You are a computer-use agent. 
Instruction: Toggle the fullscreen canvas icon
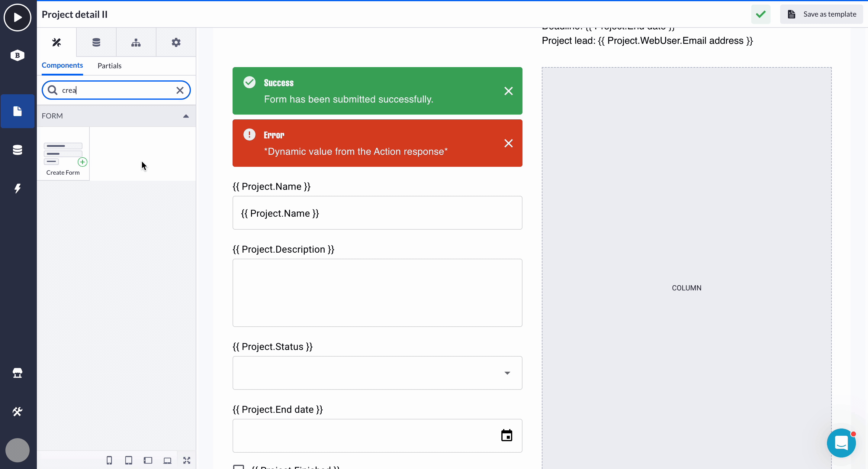[x=187, y=460]
